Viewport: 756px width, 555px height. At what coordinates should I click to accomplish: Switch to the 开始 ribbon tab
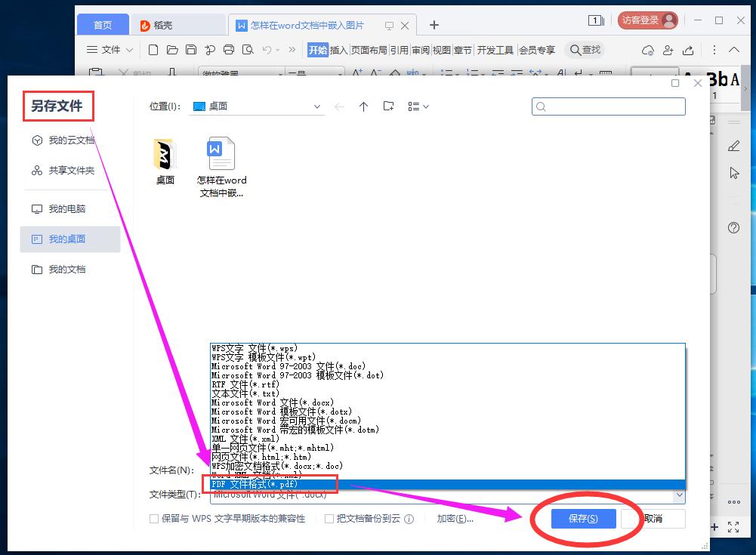[317, 50]
